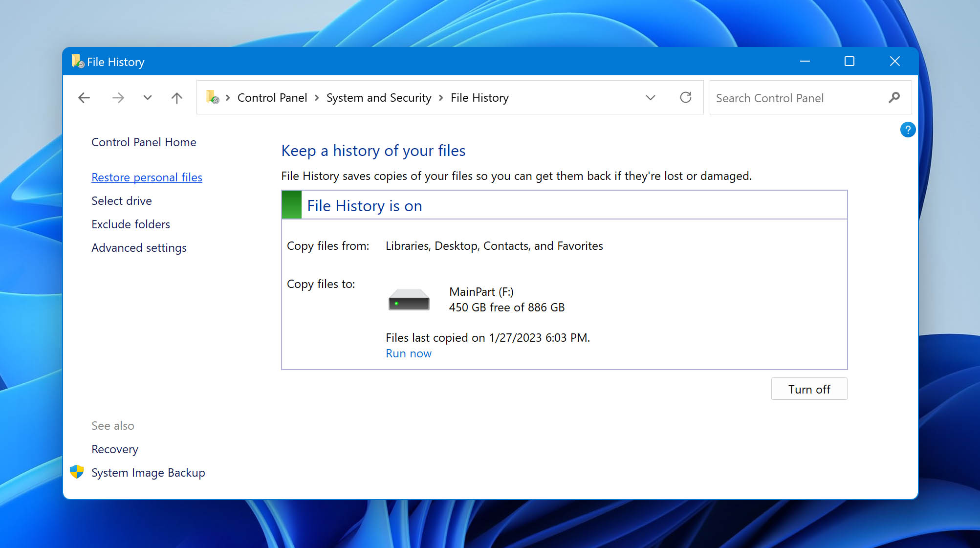The width and height of the screenshot is (980, 548).
Task: Select the Exclude folders setting
Action: pos(131,223)
